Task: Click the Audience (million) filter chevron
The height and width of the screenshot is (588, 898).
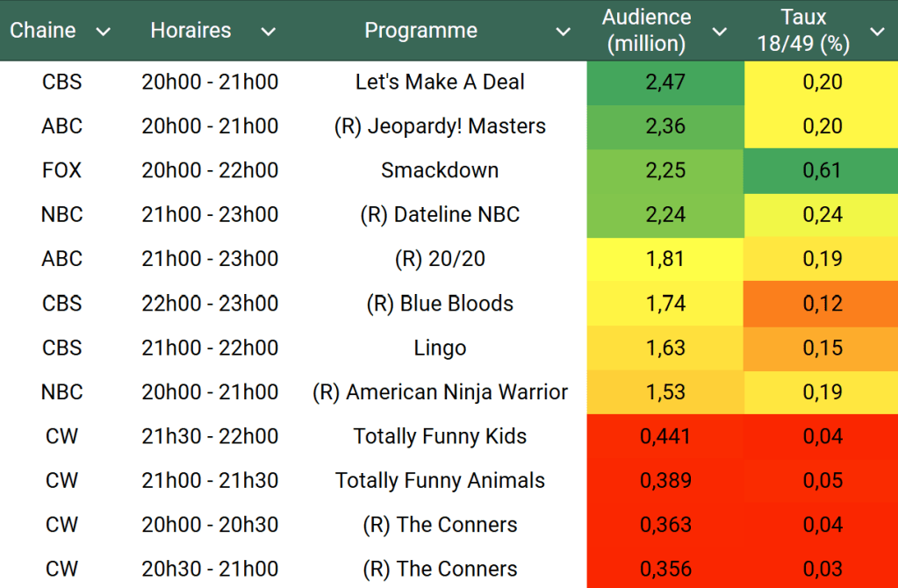Action: 719,32
